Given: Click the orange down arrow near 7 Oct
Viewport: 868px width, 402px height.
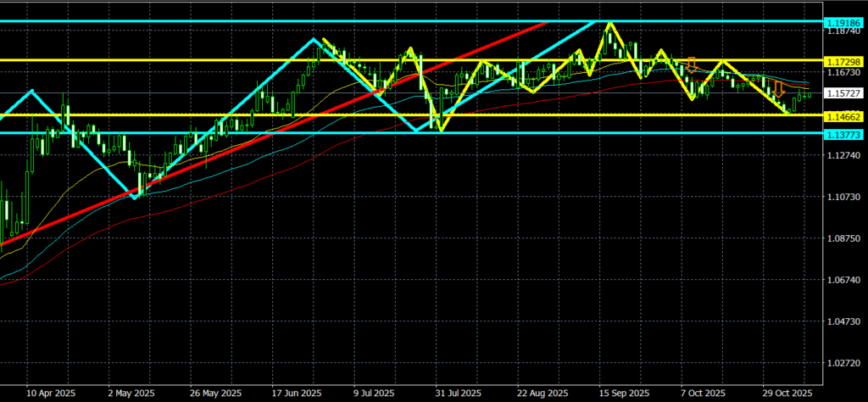Looking at the screenshot, I should (x=693, y=64).
